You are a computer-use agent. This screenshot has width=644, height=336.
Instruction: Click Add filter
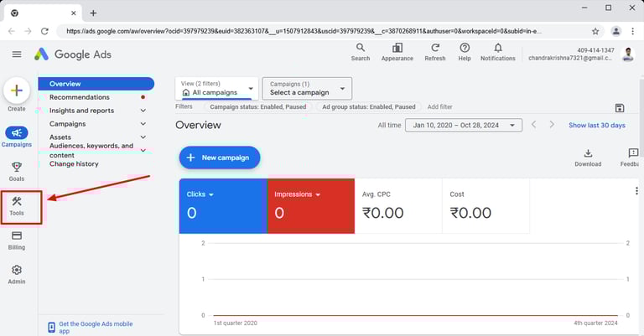[x=440, y=106]
